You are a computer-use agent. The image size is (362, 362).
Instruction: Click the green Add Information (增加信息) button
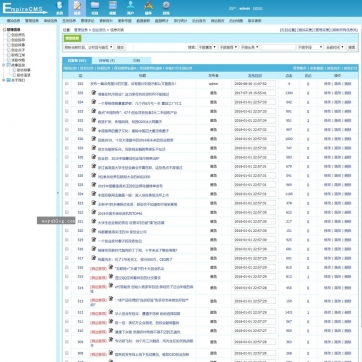pos(72,38)
